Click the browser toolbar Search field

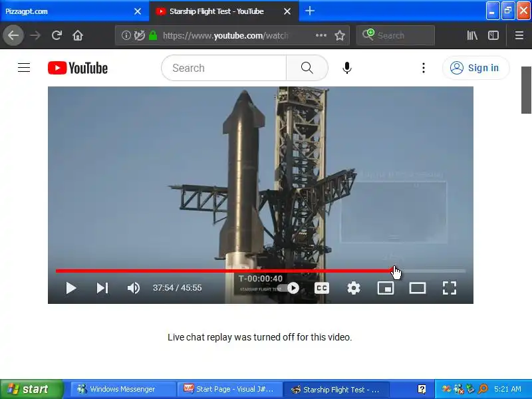pyautogui.click(x=395, y=35)
